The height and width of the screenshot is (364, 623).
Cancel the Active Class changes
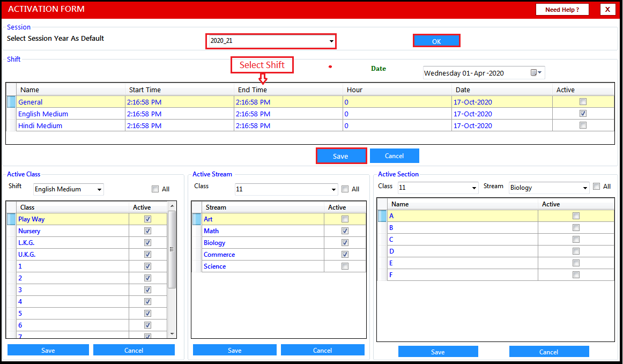point(134,350)
